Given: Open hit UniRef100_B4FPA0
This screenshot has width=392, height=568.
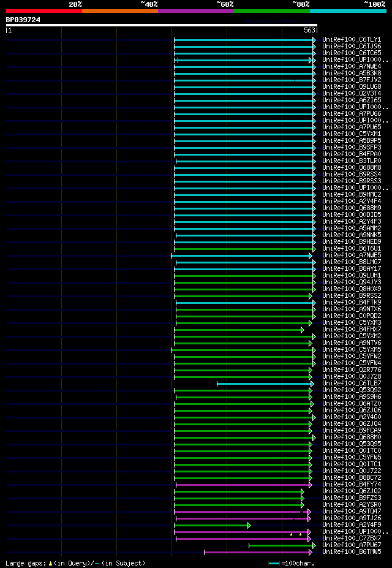Looking at the screenshot, I should (x=352, y=154).
